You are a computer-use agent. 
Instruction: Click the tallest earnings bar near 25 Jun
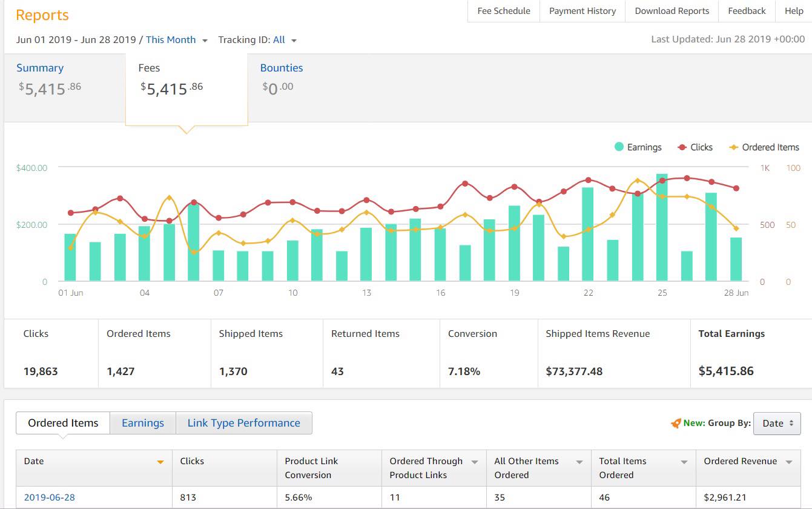(662, 227)
